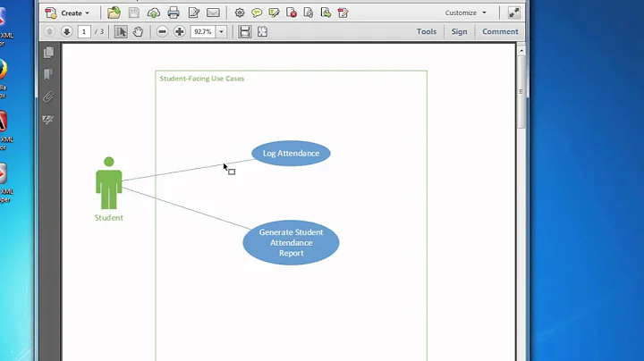Open the Create PDF menu
The image size is (644, 361).
[x=67, y=13]
